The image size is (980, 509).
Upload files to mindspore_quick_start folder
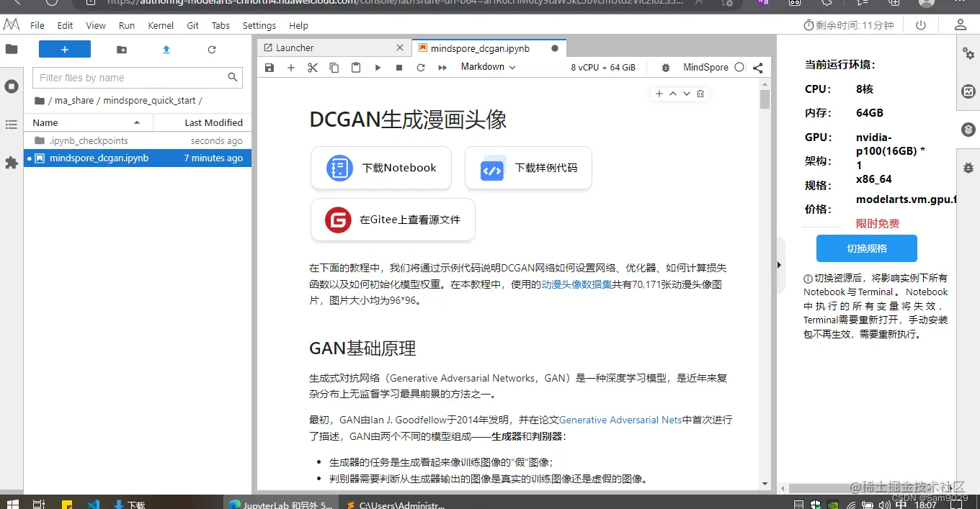click(x=166, y=50)
